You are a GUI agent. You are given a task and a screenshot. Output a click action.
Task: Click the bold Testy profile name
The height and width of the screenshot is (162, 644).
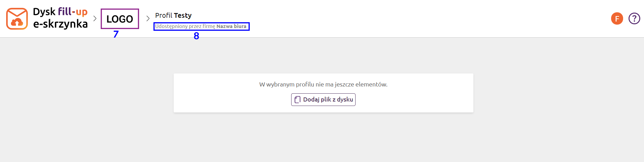pos(183,15)
